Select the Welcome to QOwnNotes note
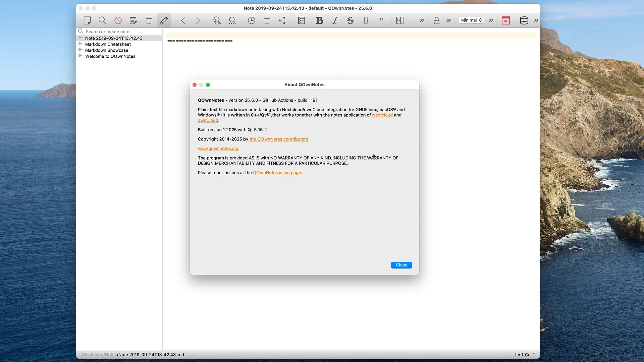This screenshot has width=644, height=362. click(x=119, y=56)
